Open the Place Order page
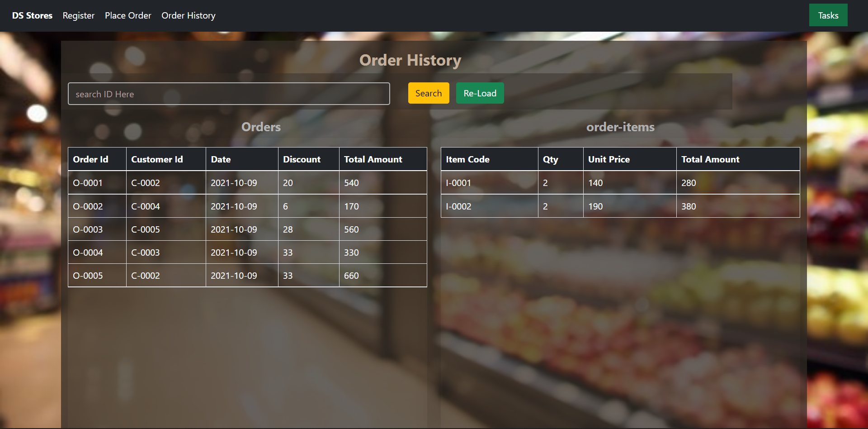Screen dimensions: 868x429 click(x=128, y=15)
